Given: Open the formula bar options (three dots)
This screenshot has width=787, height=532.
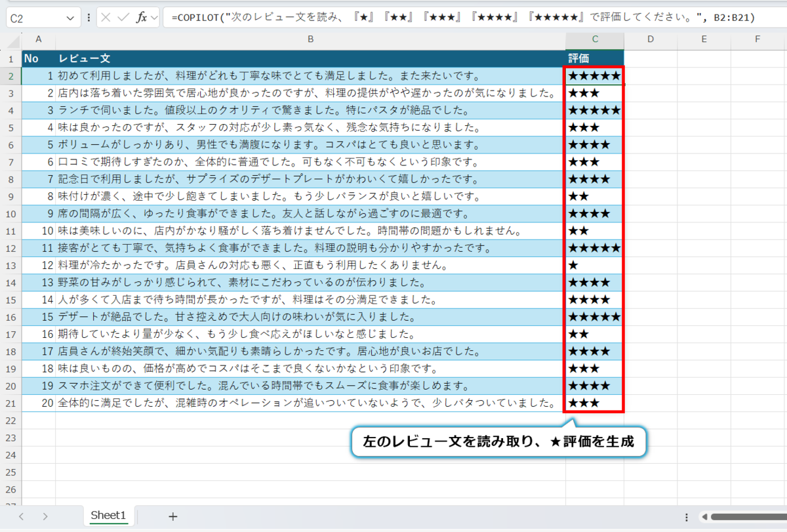Looking at the screenshot, I should pos(89,18).
